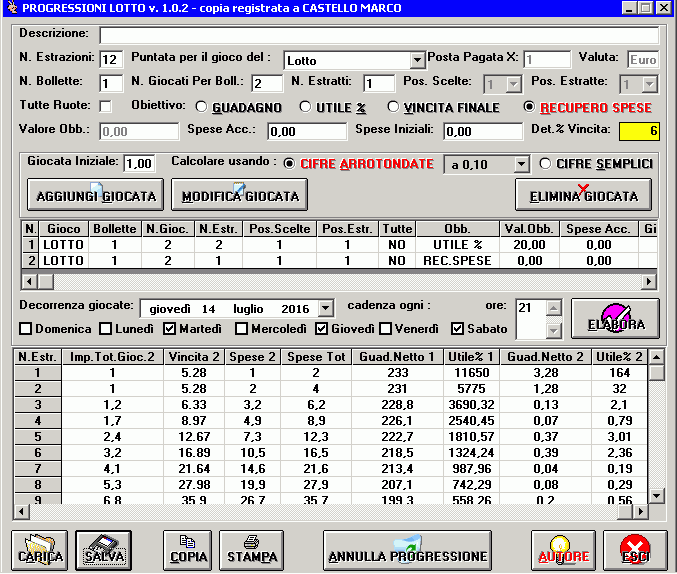Click the Vincita 2 column header

pos(194,357)
